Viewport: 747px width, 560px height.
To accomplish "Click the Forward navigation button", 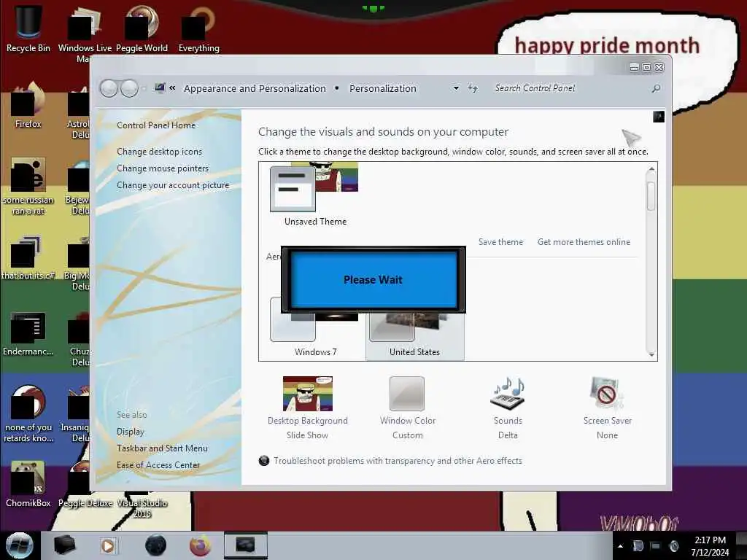I will 129,88.
